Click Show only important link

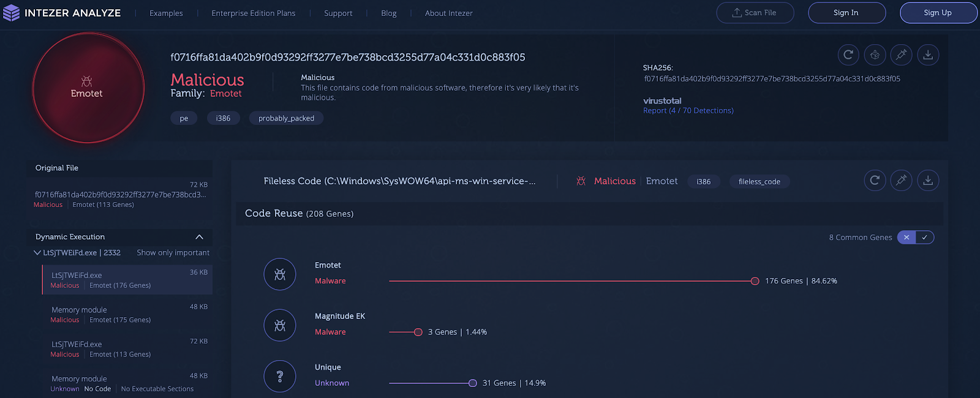pyautogui.click(x=173, y=252)
